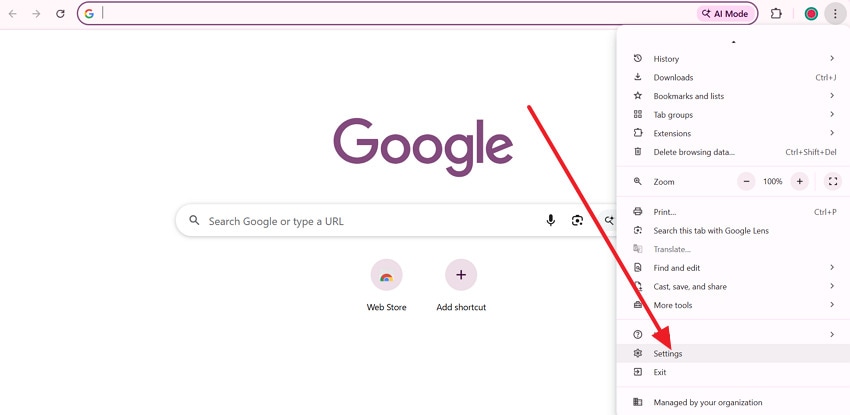
Task: Choose Delete browsing data option
Action: coord(733,152)
